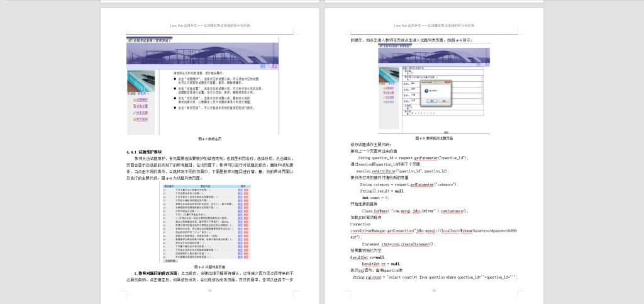
Task: Click the running header on page 25
Action: click(434, 25)
